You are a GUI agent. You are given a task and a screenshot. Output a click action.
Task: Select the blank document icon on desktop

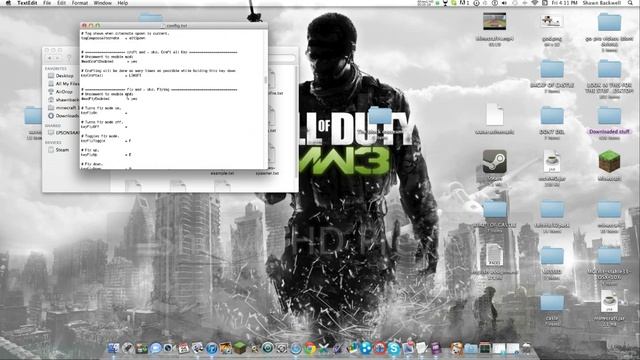pyautogui.click(x=495, y=115)
